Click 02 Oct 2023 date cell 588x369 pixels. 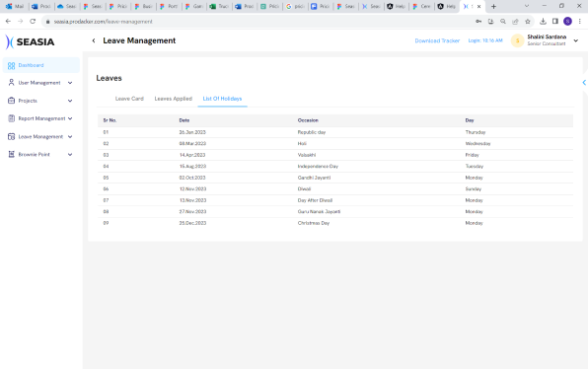192,178
